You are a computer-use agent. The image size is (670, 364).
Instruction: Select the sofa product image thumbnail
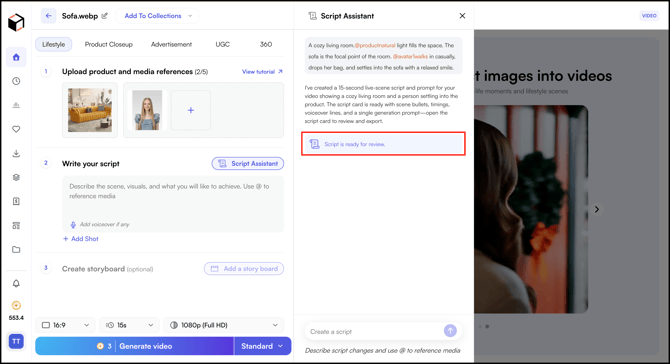coord(90,110)
